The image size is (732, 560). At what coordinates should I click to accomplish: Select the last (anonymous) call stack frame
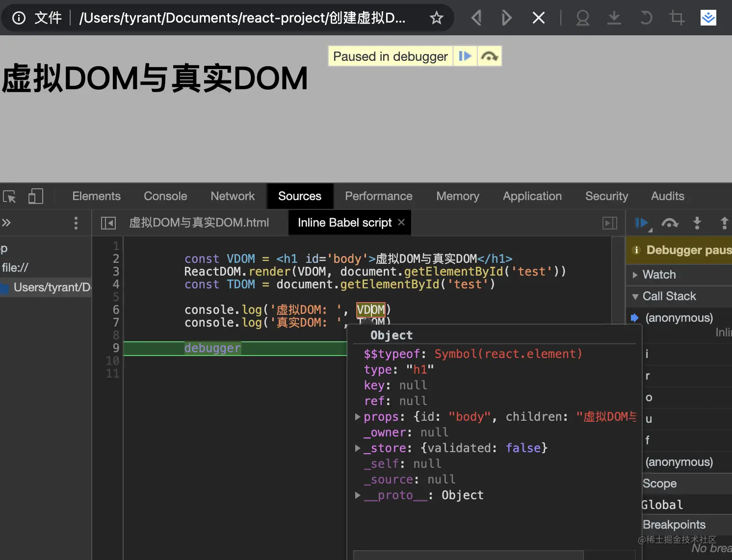point(679,462)
